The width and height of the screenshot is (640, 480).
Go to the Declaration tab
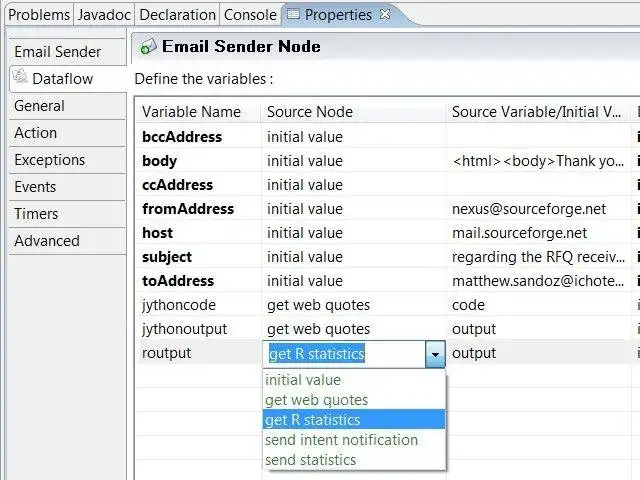click(177, 15)
